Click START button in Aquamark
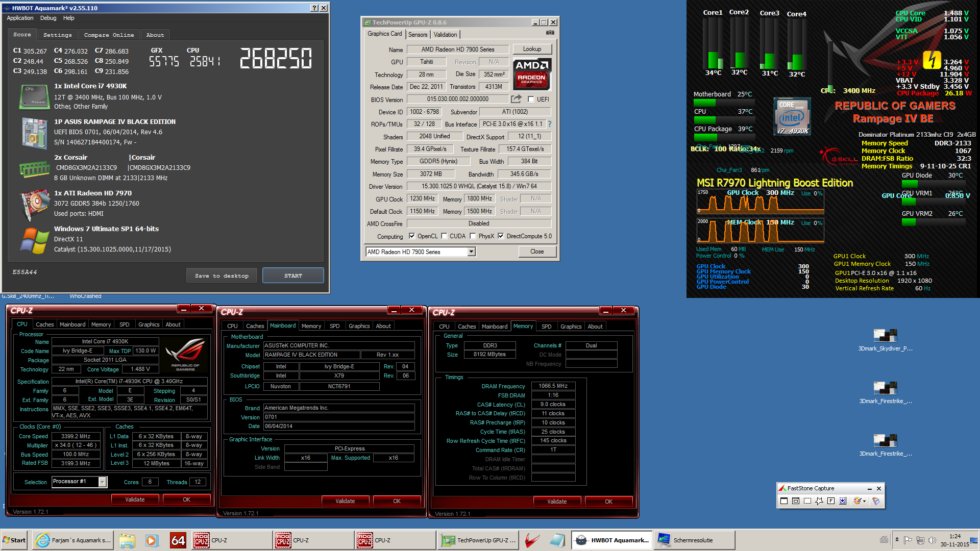The width and height of the screenshot is (980, 551). [x=293, y=275]
